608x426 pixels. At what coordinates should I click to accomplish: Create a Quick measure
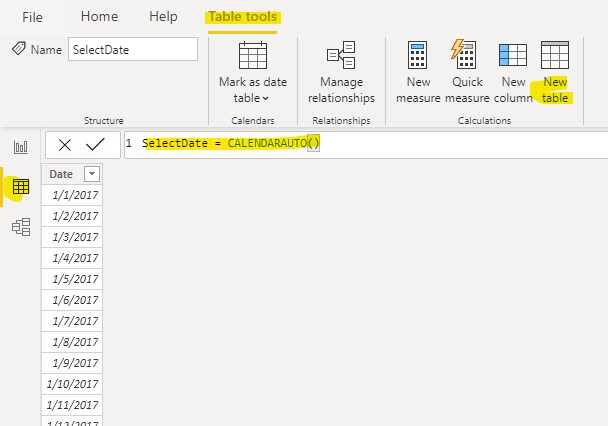tap(467, 73)
